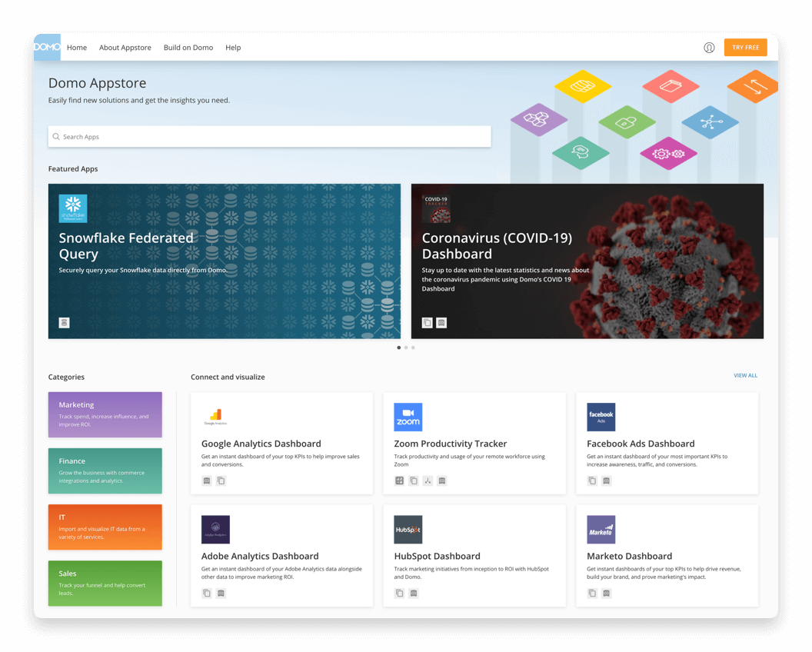Click the Zoom logo
This screenshot has height=652, width=812.
point(408,417)
